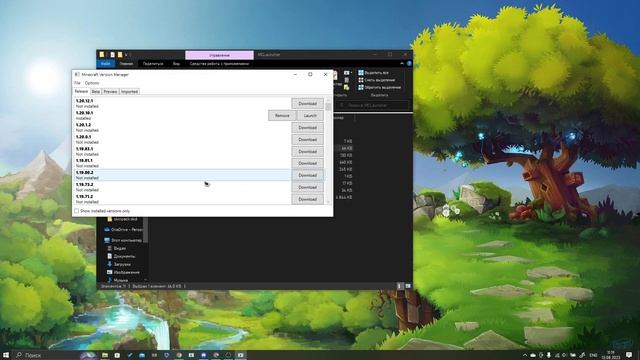Download version 1.19.73.2
640x360 pixels.
(307, 187)
